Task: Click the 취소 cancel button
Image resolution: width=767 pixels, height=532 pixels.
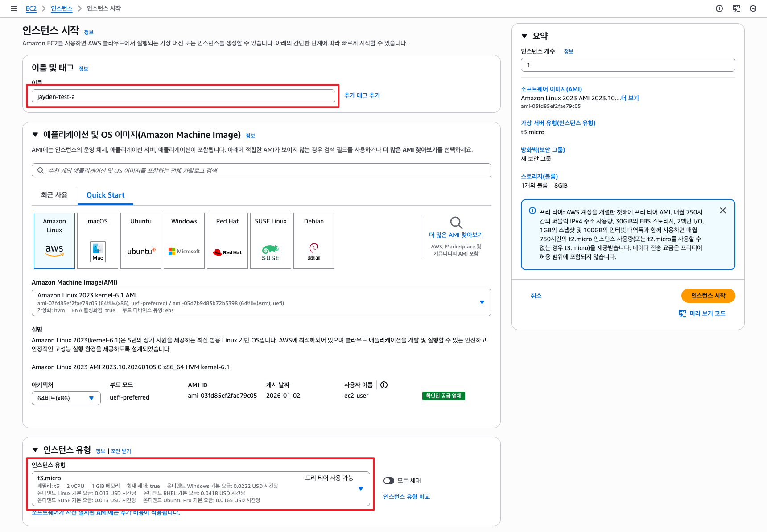Action: (536, 296)
